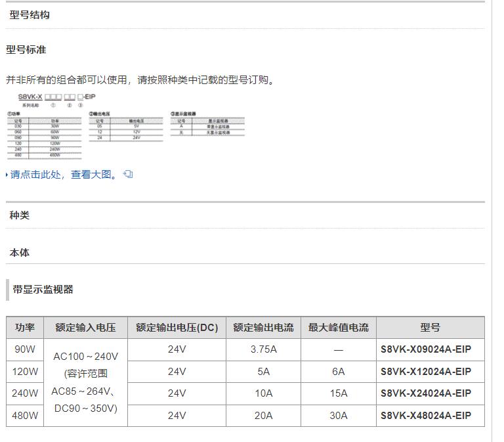504x442 pixels.
Task: Click the S8VK-X model structure diagram thumbnail
Action: tap(126, 126)
